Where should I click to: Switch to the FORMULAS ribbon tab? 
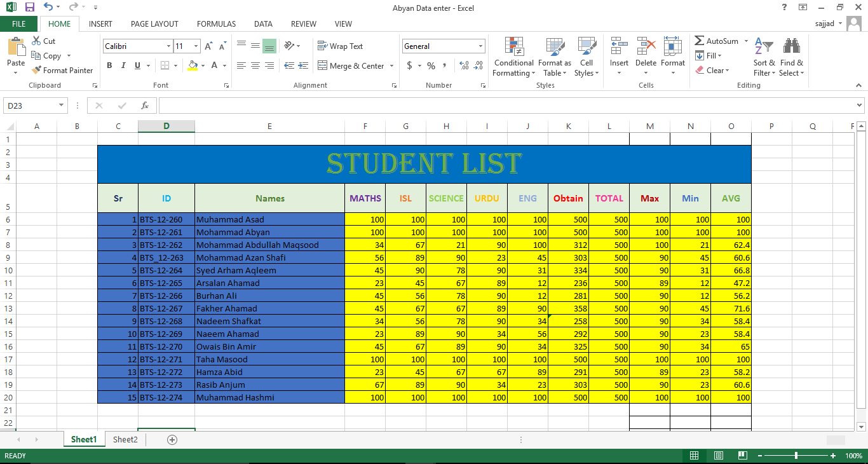216,24
